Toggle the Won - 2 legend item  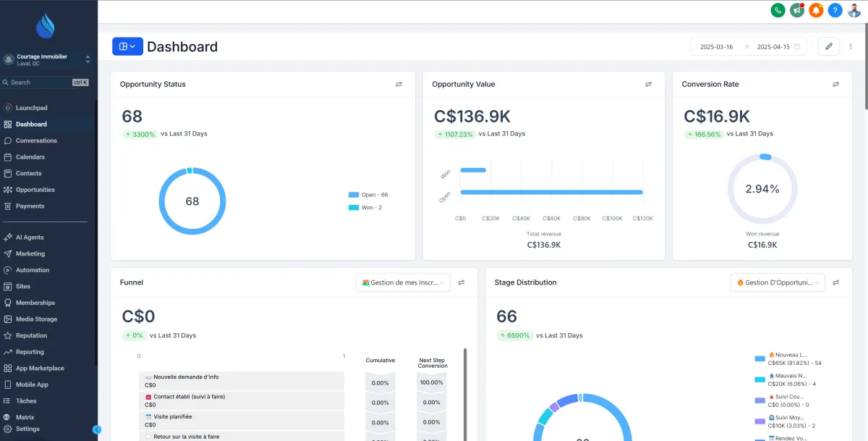point(368,207)
